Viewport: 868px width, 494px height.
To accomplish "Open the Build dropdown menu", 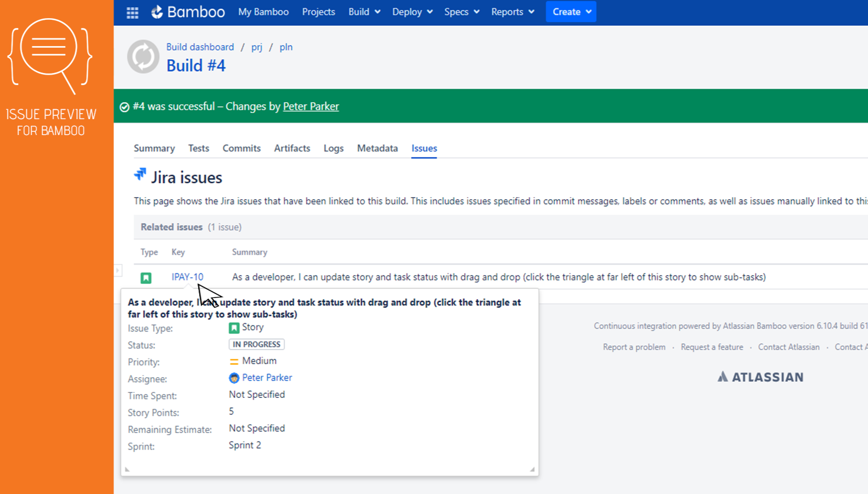I will [x=364, y=12].
